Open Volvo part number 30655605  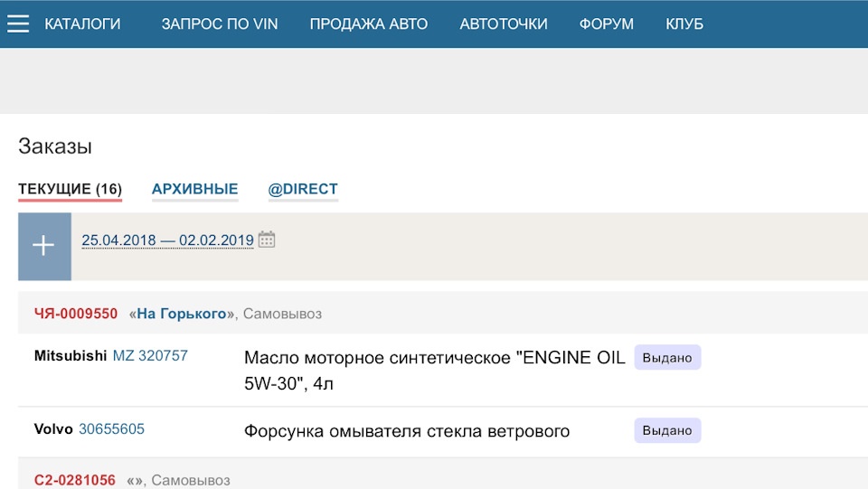coord(111,429)
